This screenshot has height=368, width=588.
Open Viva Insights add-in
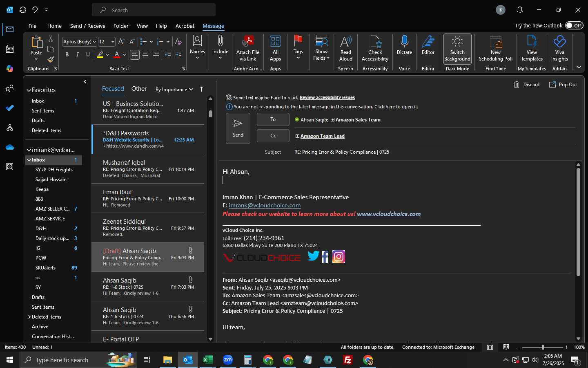tap(559, 48)
